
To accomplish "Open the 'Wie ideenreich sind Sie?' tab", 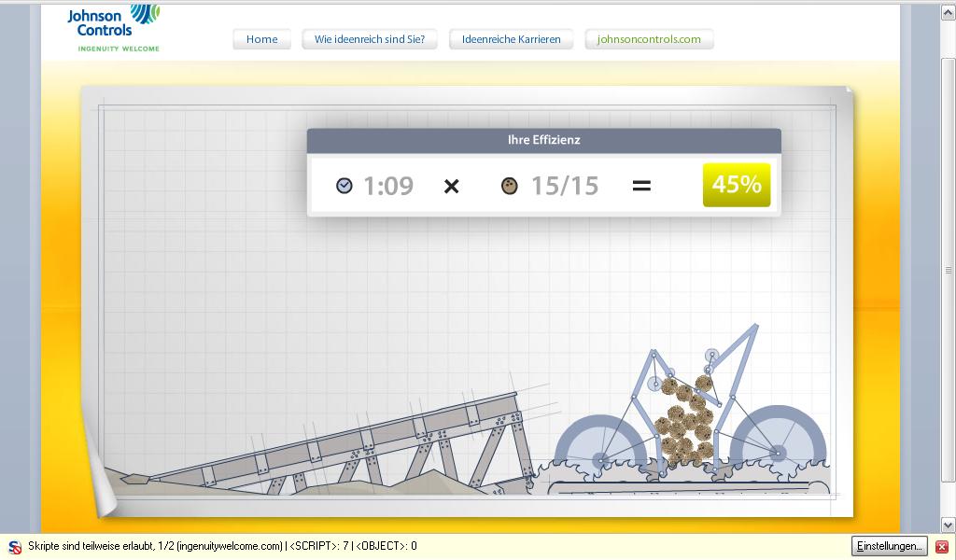I will [370, 39].
